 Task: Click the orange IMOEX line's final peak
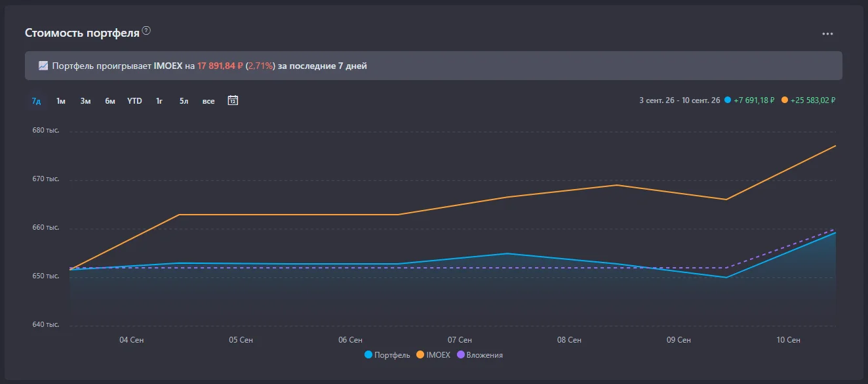pyautogui.click(x=835, y=146)
